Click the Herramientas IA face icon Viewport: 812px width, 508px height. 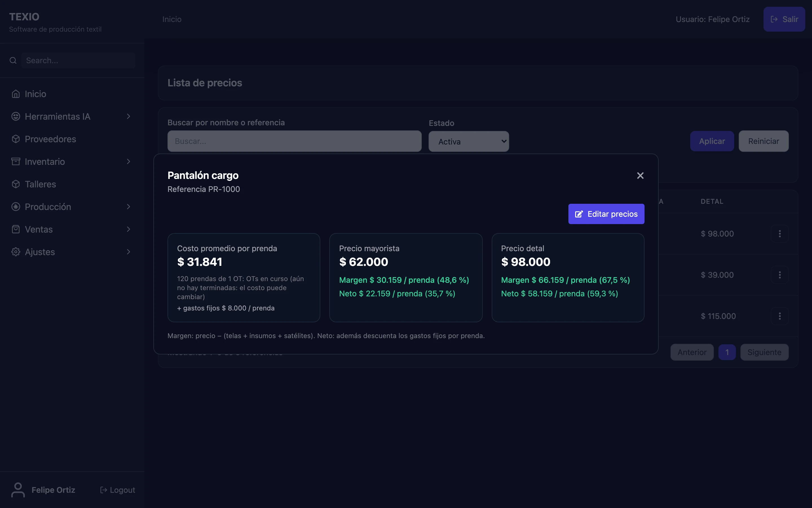point(16,116)
